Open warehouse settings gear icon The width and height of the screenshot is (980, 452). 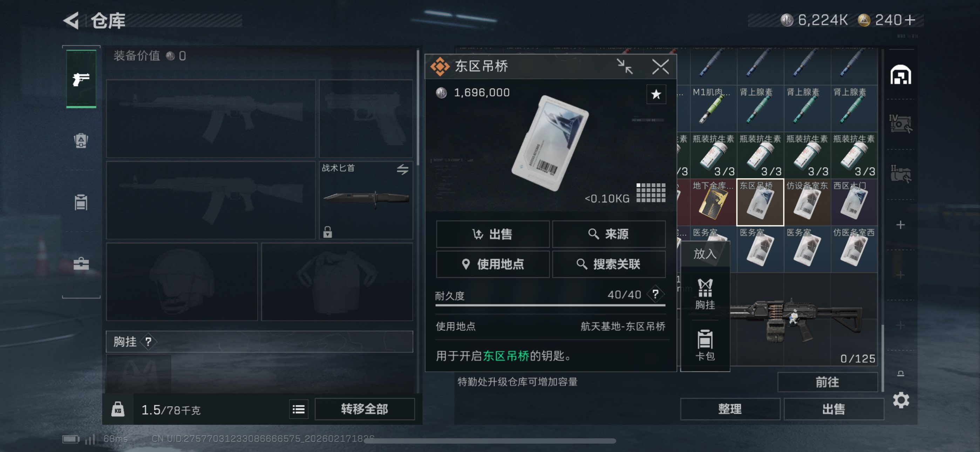click(900, 400)
